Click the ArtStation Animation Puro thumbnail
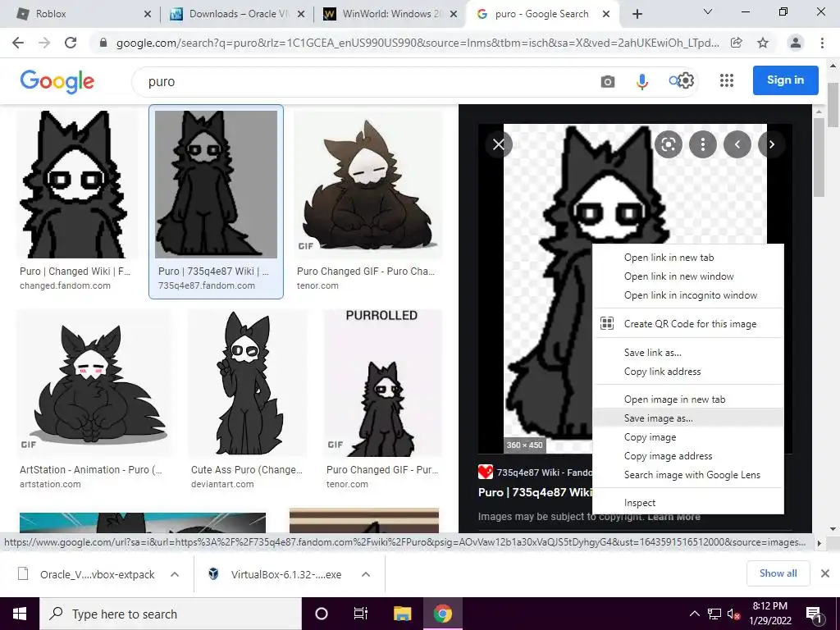The image size is (840, 630). tap(94, 382)
